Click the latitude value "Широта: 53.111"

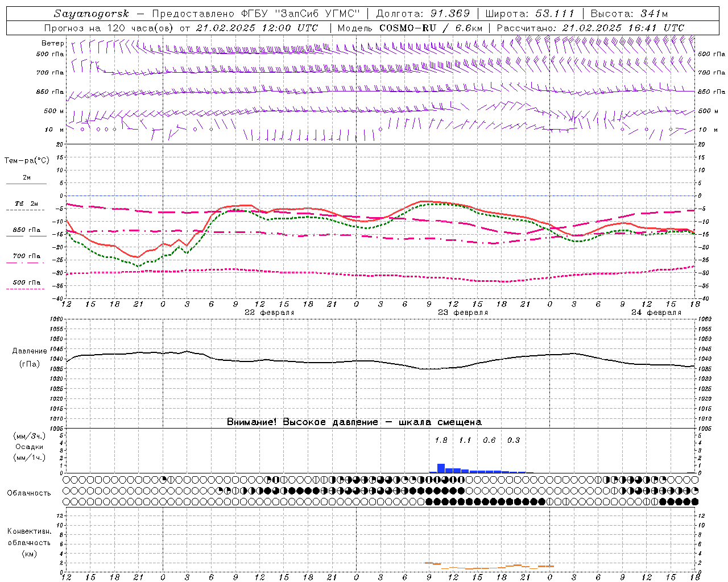[530, 14]
